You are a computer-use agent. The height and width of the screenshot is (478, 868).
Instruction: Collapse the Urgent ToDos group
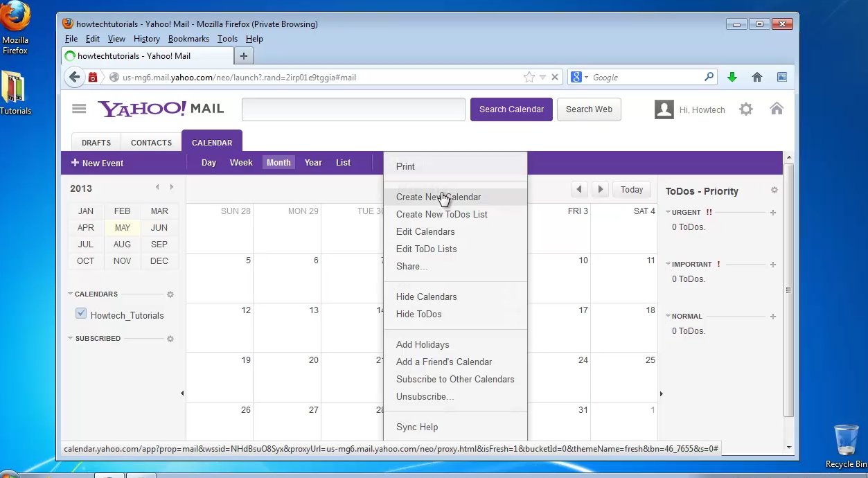click(668, 212)
